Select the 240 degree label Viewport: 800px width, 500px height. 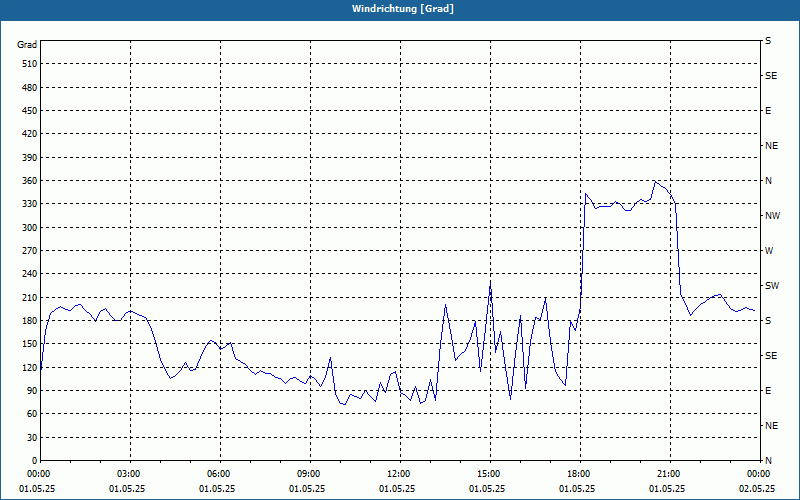pos(29,274)
